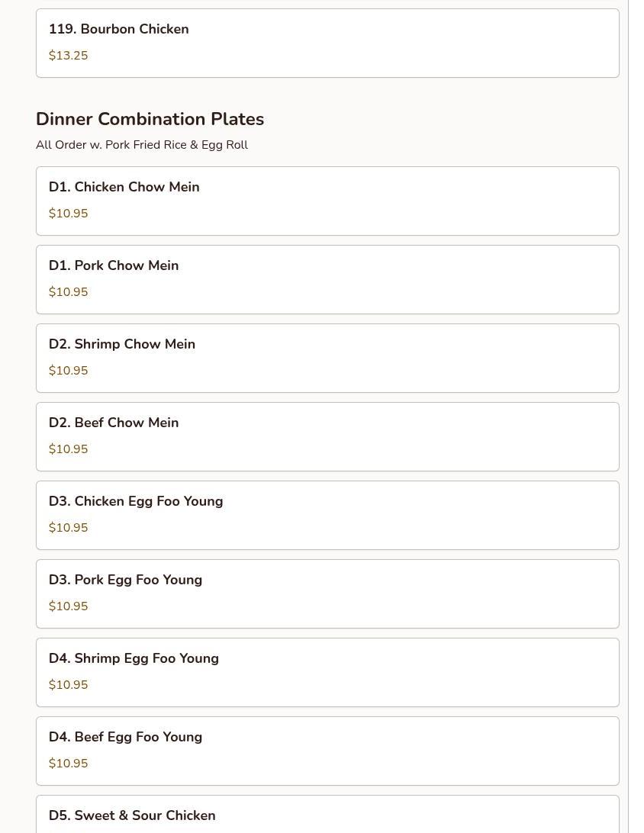Choose D4. Shrimp Egg Foo Young
The width and height of the screenshot is (644, 833).
(x=327, y=672)
